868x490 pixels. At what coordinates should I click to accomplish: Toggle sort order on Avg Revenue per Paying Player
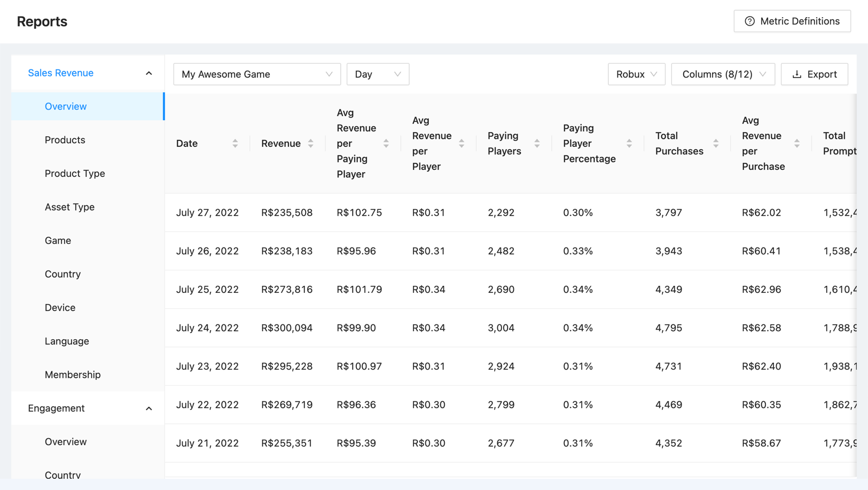pos(386,143)
